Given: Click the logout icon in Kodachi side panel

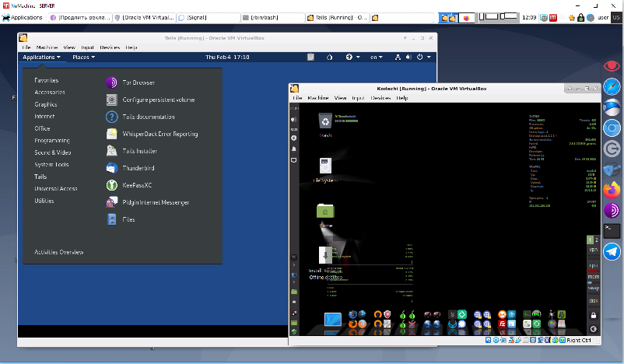Looking at the screenshot, I should (594, 329).
